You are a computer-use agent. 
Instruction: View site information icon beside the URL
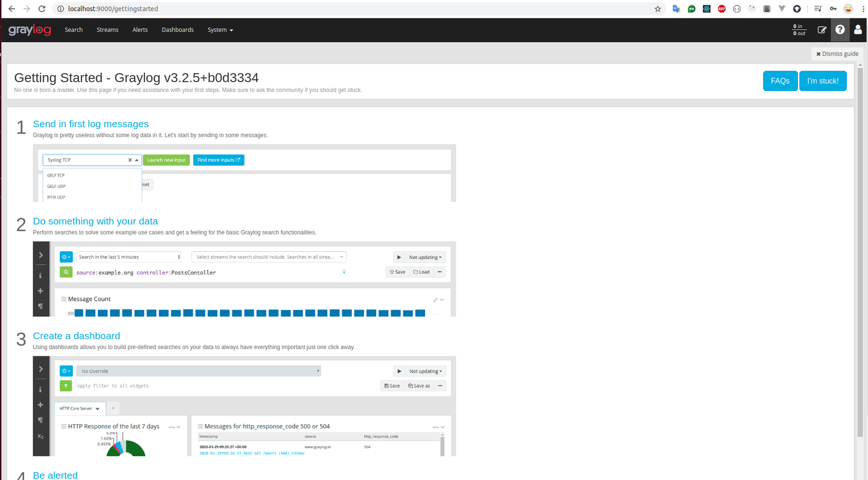60,9
